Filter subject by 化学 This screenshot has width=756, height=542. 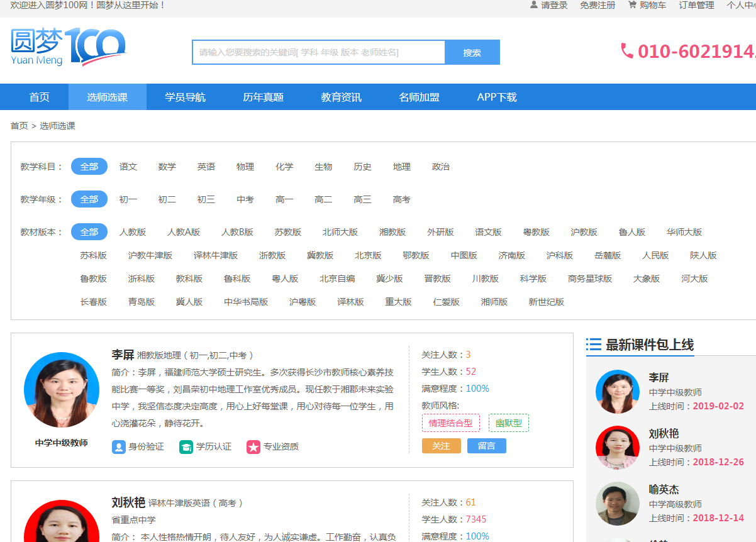tap(284, 167)
